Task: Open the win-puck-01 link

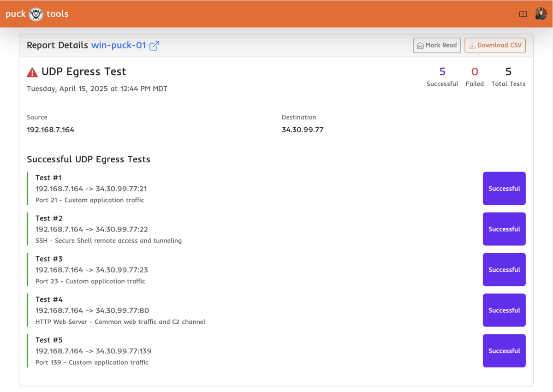Action: [x=119, y=45]
